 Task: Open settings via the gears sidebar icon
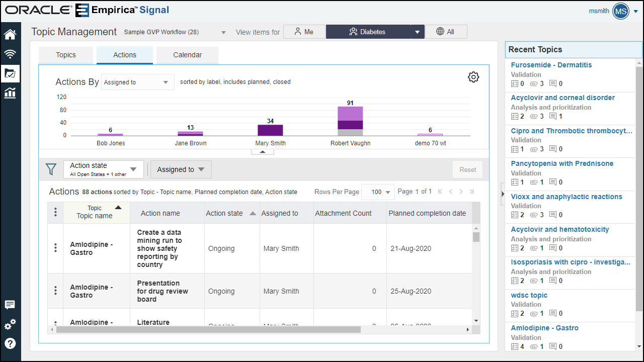(10, 324)
